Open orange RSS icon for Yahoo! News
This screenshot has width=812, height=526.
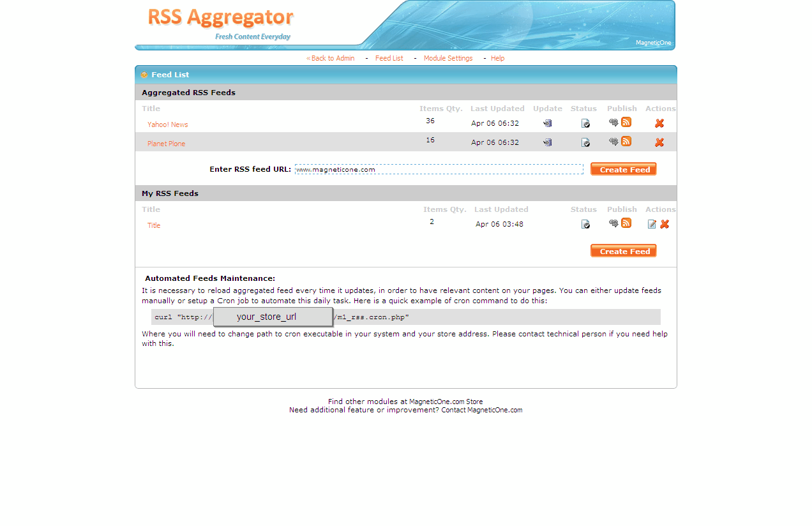tap(626, 122)
